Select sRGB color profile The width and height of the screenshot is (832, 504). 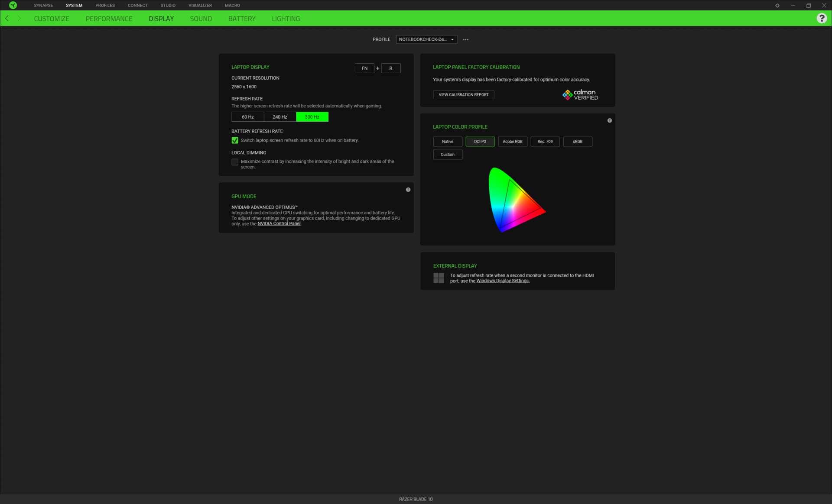578,142
